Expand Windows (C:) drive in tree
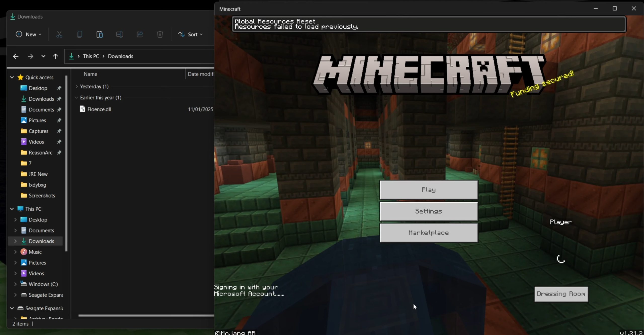 tap(15, 284)
